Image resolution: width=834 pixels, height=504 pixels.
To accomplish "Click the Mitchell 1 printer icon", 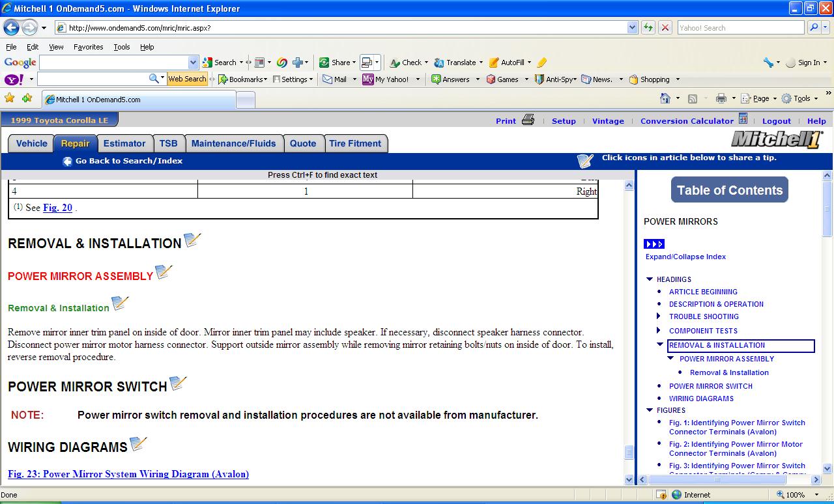I will (528, 120).
